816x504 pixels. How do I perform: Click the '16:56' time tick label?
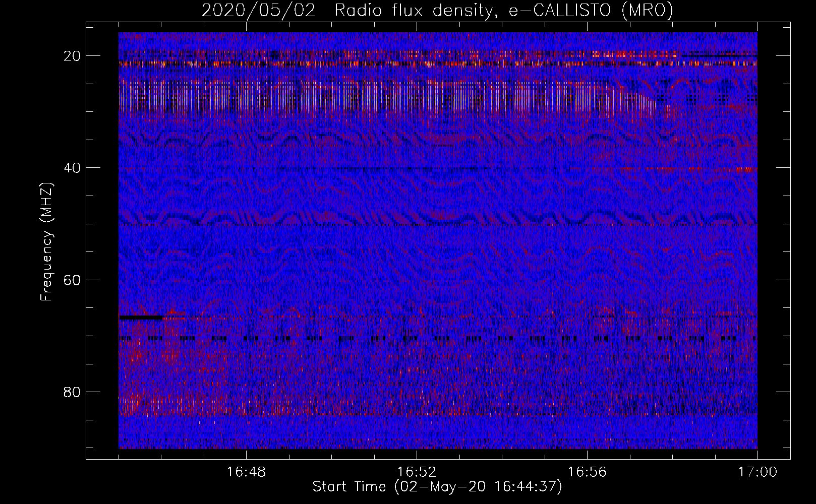coord(587,472)
